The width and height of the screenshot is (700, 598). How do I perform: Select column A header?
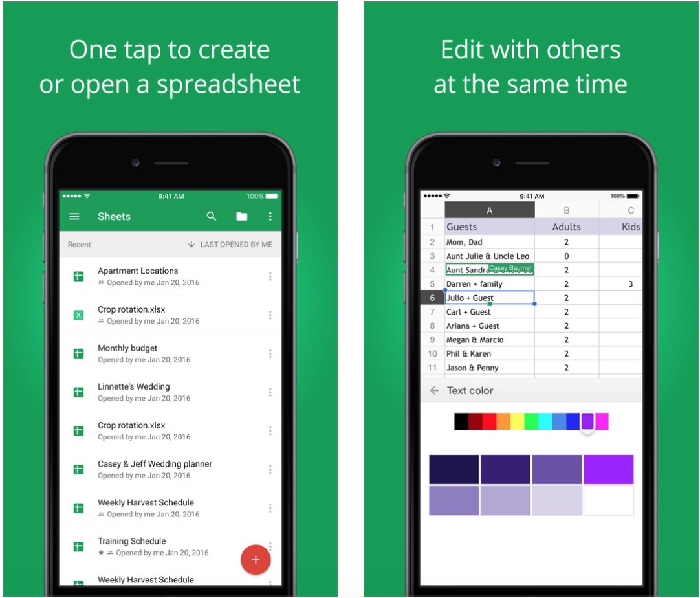489,210
